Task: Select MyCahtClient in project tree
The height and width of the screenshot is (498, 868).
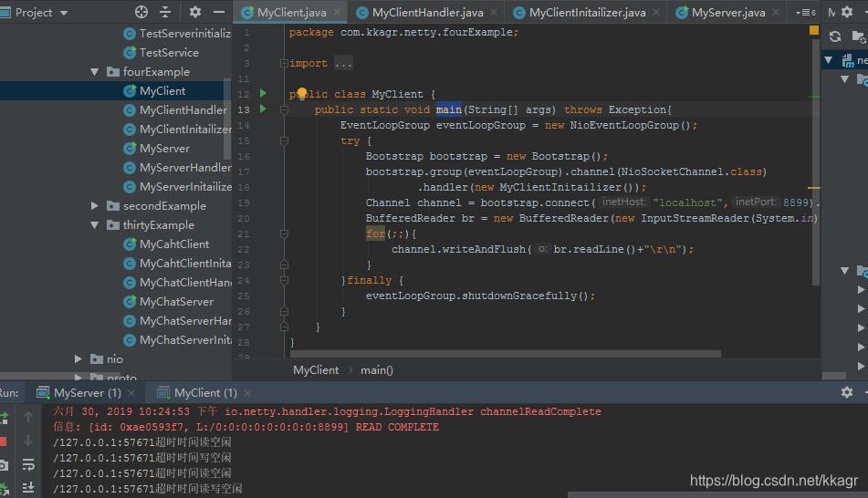Action: 166,244
